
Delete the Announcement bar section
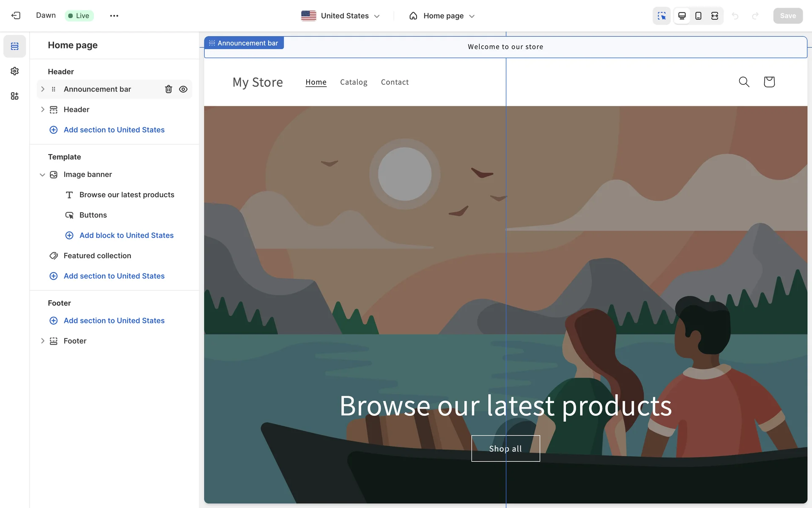[168, 89]
